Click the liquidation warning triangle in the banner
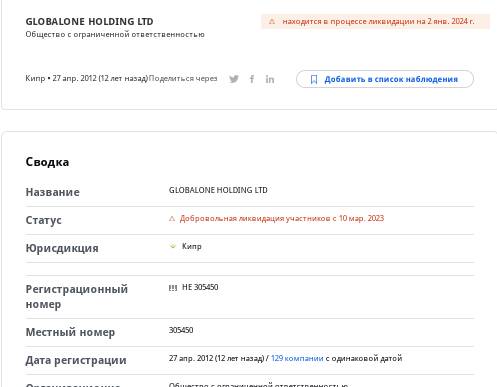The height and width of the screenshot is (387, 497). tap(272, 21)
